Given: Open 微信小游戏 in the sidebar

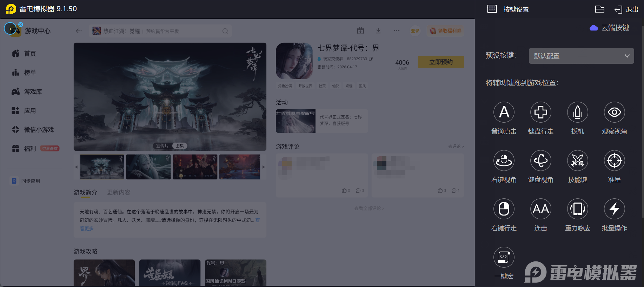Looking at the screenshot, I should pos(33,130).
